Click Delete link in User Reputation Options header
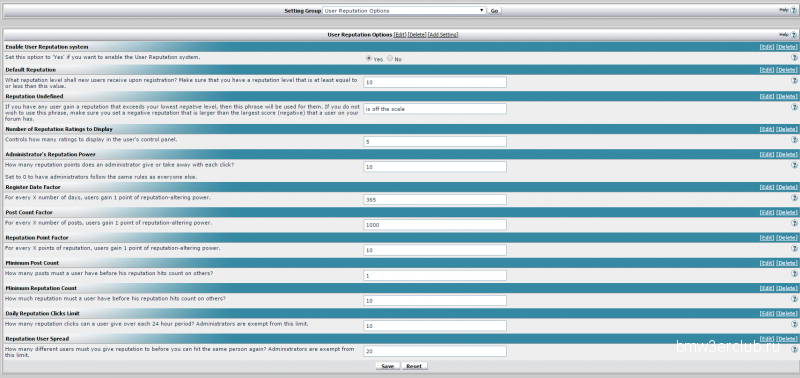Screen dimensions: 800x378 (417, 35)
